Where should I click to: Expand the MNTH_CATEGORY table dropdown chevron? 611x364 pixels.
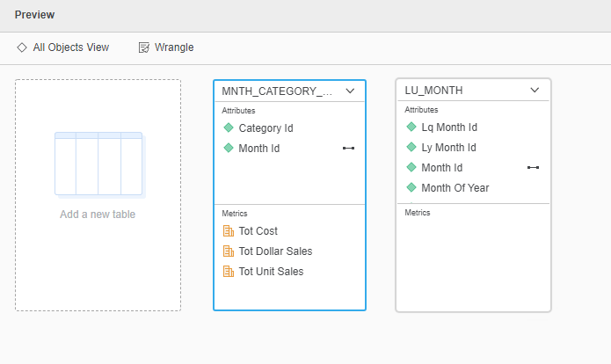(x=350, y=91)
